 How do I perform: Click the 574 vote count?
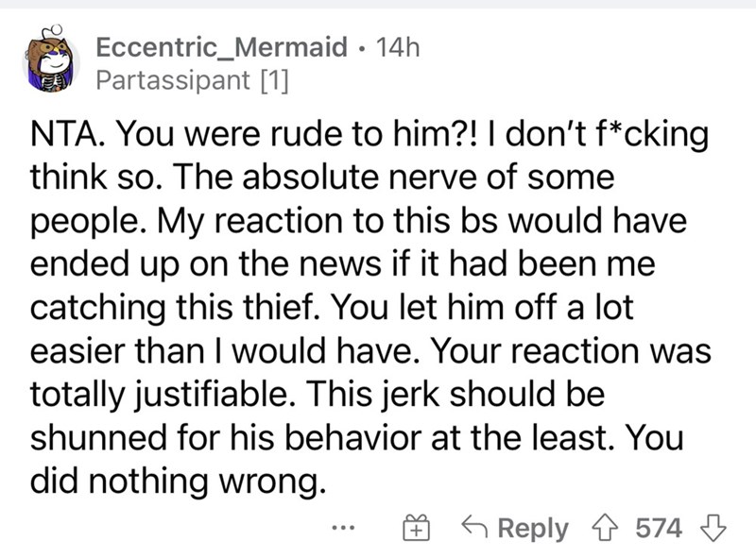coord(659,528)
